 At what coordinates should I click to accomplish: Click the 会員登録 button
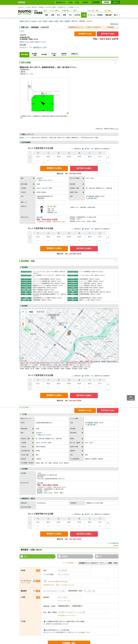click(x=106, y=2)
